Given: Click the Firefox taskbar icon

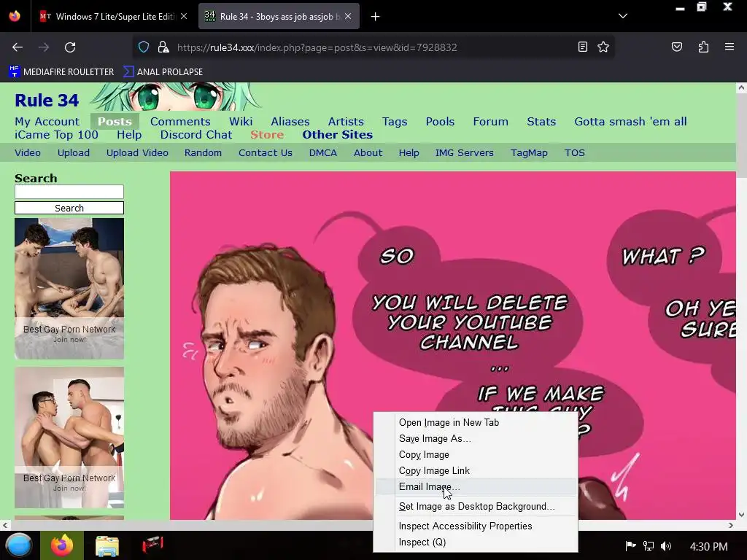Looking at the screenshot, I should [62, 545].
